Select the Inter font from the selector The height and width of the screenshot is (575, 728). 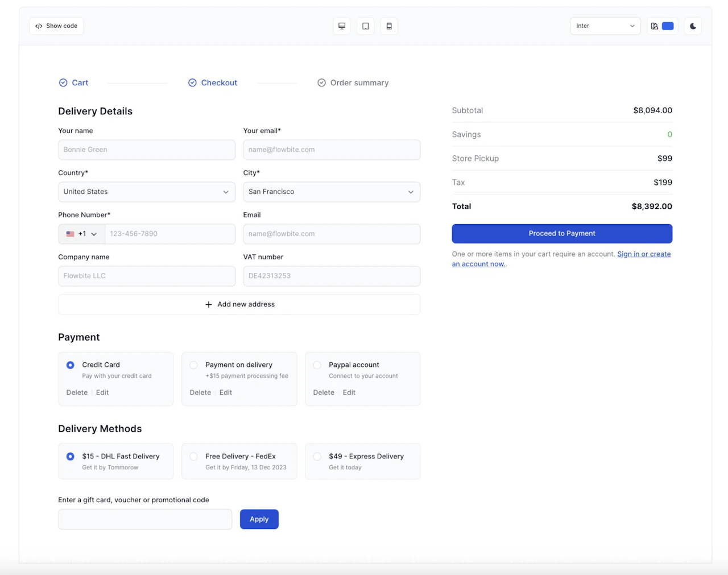pyautogui.click(x=605, y=26)
